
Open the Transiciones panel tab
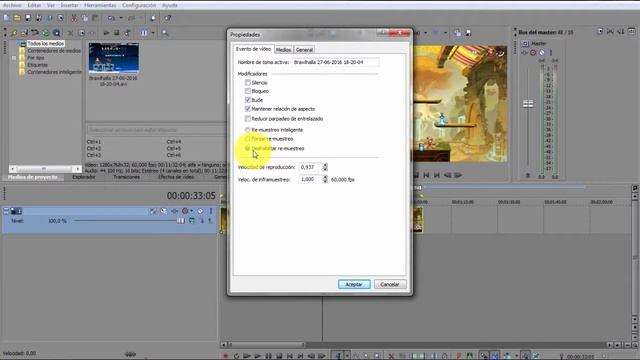(x=127, y=177)
